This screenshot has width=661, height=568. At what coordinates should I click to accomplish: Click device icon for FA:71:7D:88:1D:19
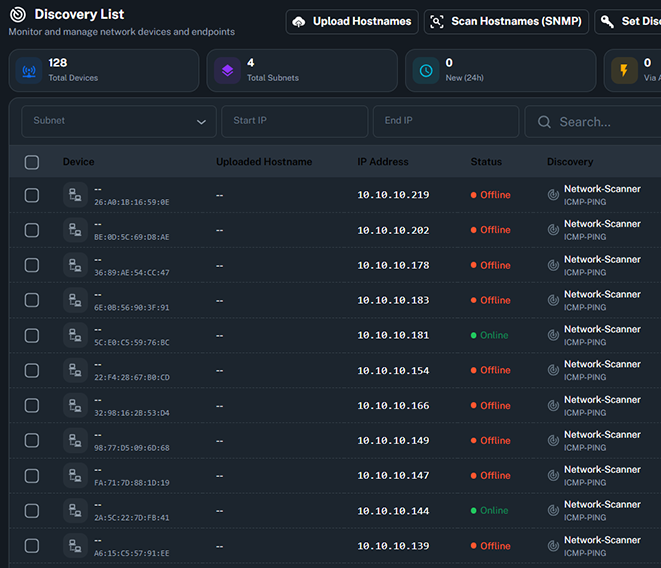click(75, 476)
